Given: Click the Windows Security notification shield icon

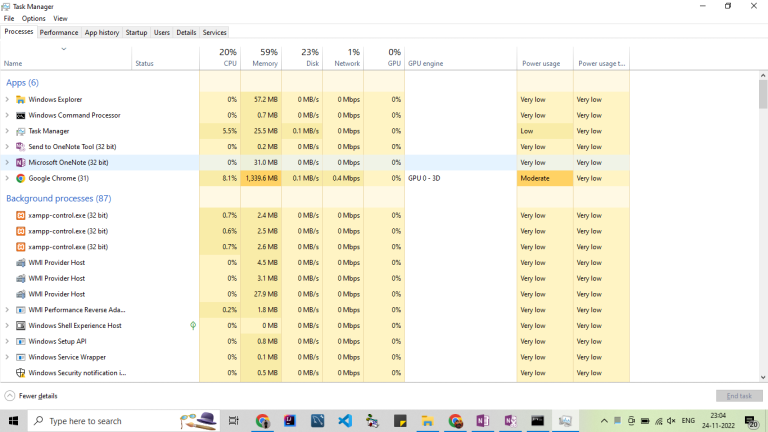Looking at the screenshot, I should click(21, 373).
